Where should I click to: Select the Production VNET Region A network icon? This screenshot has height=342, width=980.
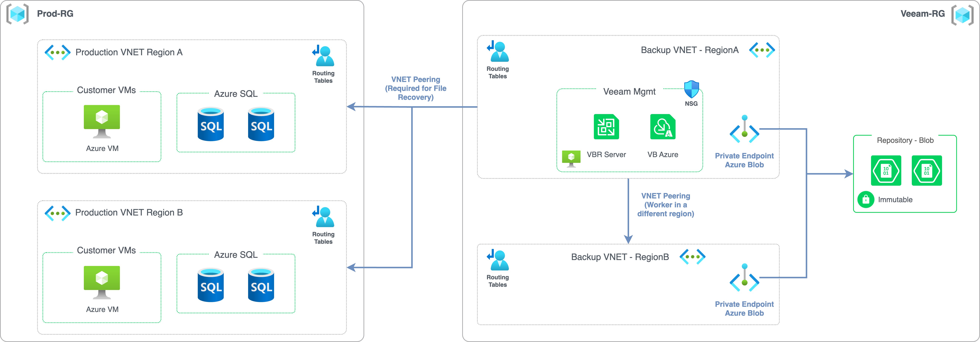(57, 52)
